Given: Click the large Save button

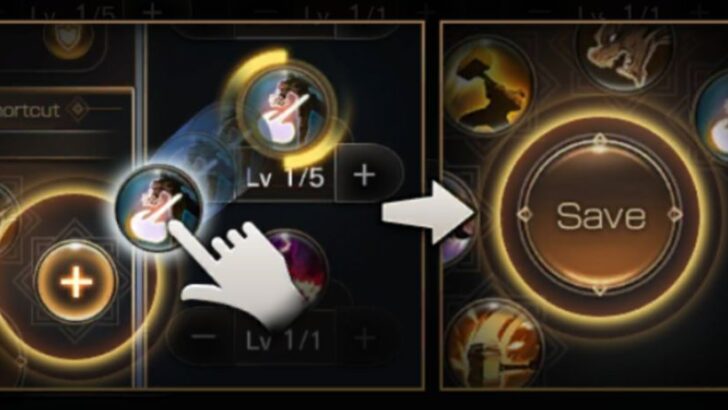Looking at the screenshot, I should [x=599, y=215].
